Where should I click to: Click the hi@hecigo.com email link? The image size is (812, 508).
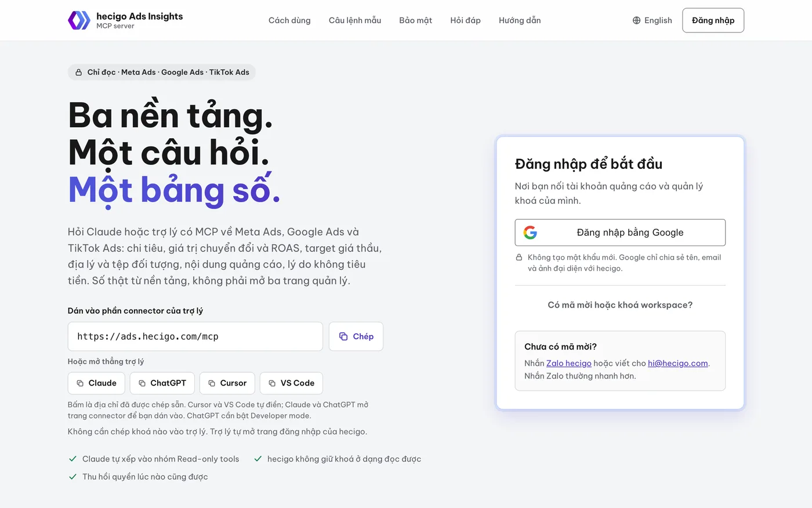[678, 363]
